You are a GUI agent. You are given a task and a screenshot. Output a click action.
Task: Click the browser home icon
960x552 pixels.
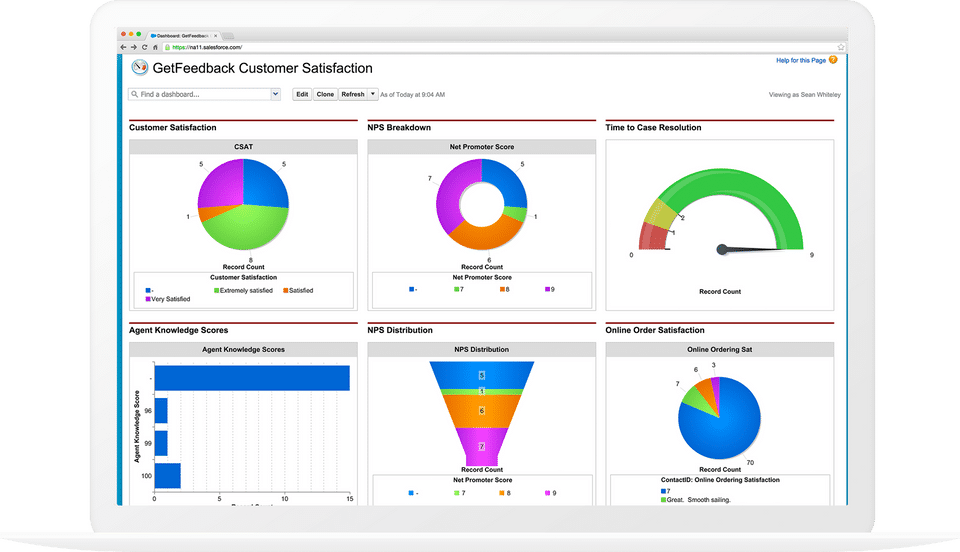pos(156,47)
